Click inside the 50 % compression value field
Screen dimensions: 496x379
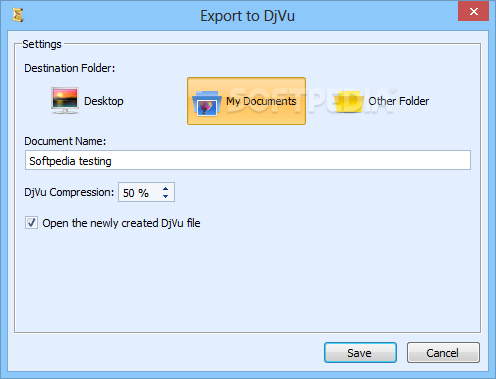point(140,192)
